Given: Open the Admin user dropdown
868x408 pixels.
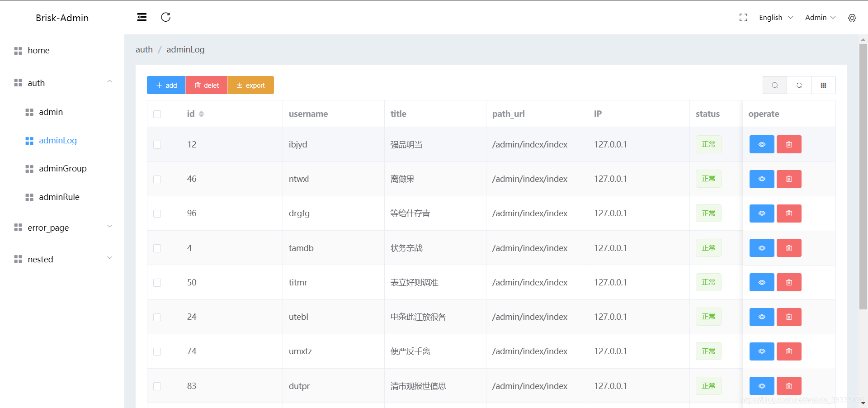Looking at the screenshot, I should click(820, 17).
